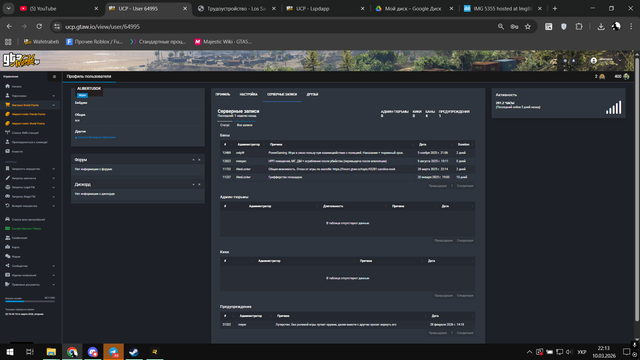Select the Статус sub-tab
Image resolution: width=640 pixels, height=360 pixels.
click(x=225, y=125)
